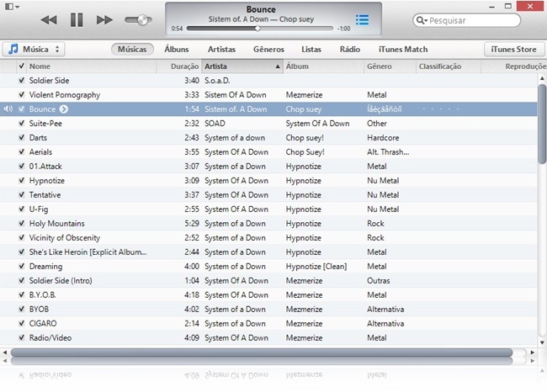Screen dimensions: 547x392
Task: Maximize the iTunes window
Action: click(x=508, y=6)
